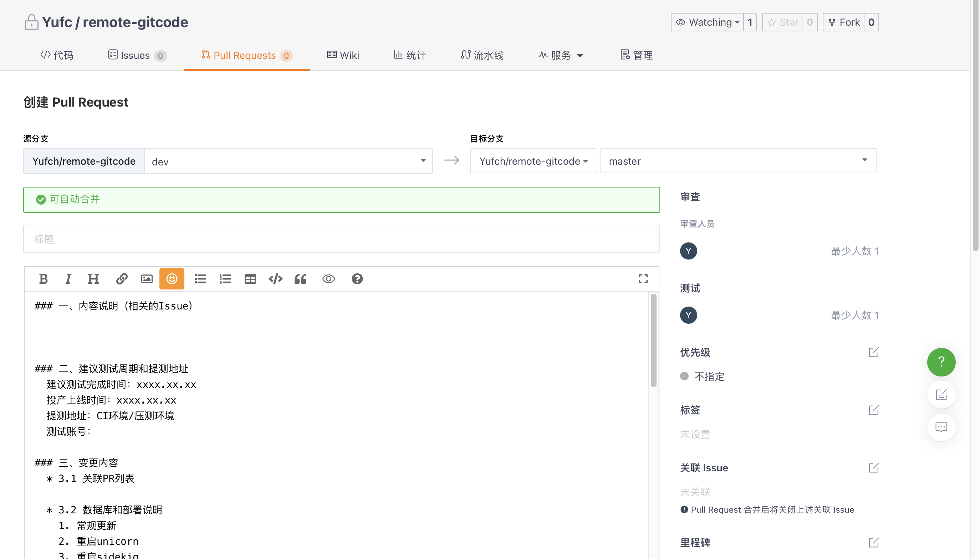
Task: Open the emoji picker in the toolbar
Action: [172, 279]
